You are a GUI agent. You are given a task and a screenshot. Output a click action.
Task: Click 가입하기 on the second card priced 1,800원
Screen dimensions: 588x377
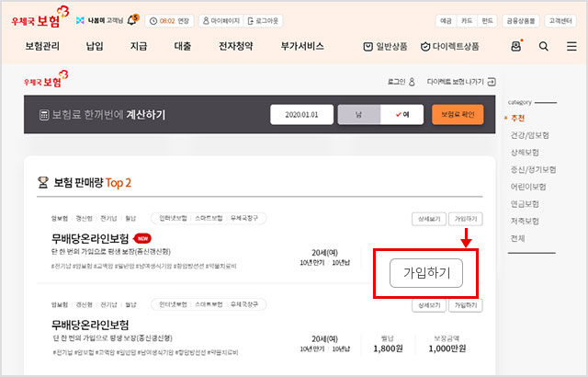click(466, 305)
